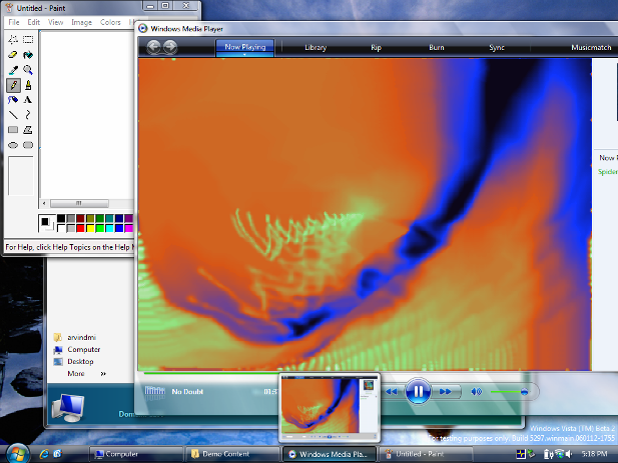The height and width of the screenshot is (463, 618).
Task: Select the Text tool in Paint
Action: (x=28, y=100)
